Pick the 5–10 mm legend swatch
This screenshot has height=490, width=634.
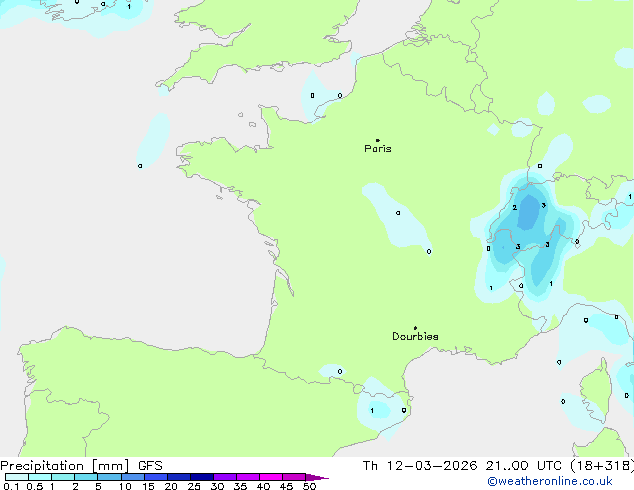(109, 477)
